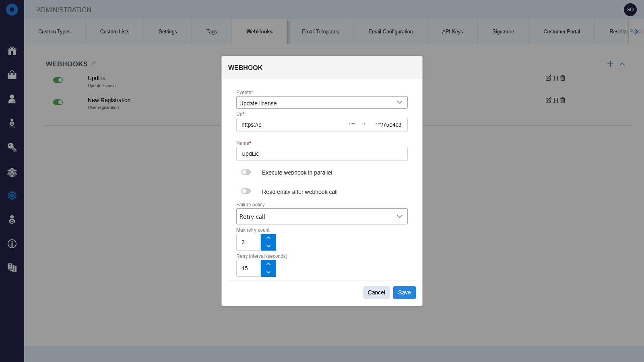
Task: Click the app logo at top left
Action: pos(12,9)
